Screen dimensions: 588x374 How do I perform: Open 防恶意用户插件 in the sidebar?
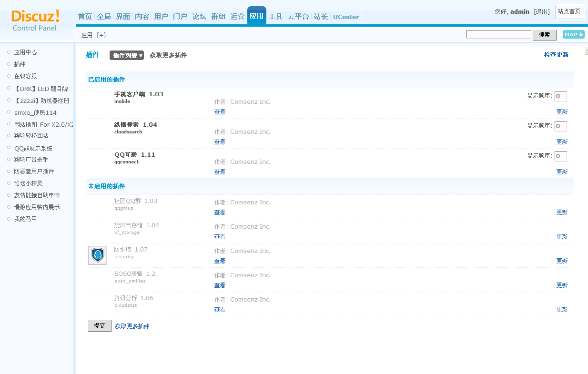tap(34, 172)
